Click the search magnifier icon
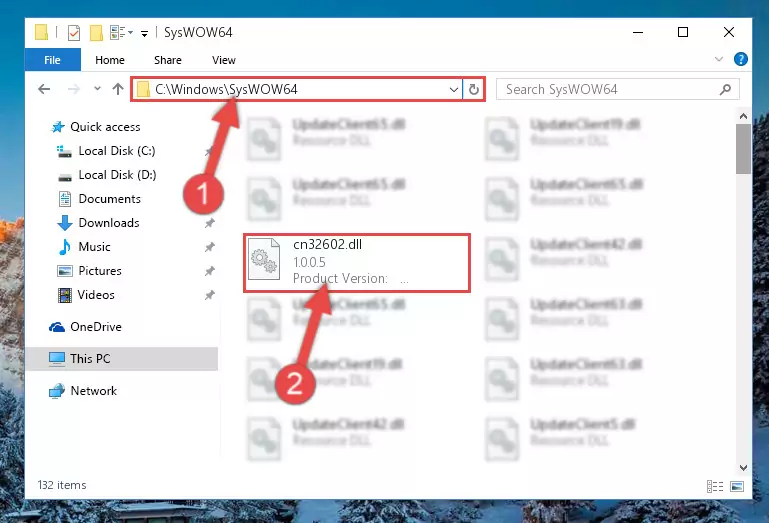 click(x=725, y=89)
